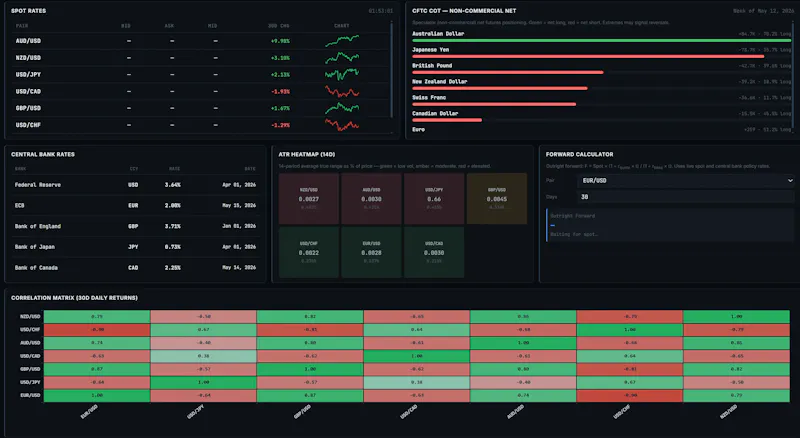The image size is (800, 438).
Task: Click the EUR/USD vs USD/CHF cell showing -0.90
Action: tap(630, 395)
